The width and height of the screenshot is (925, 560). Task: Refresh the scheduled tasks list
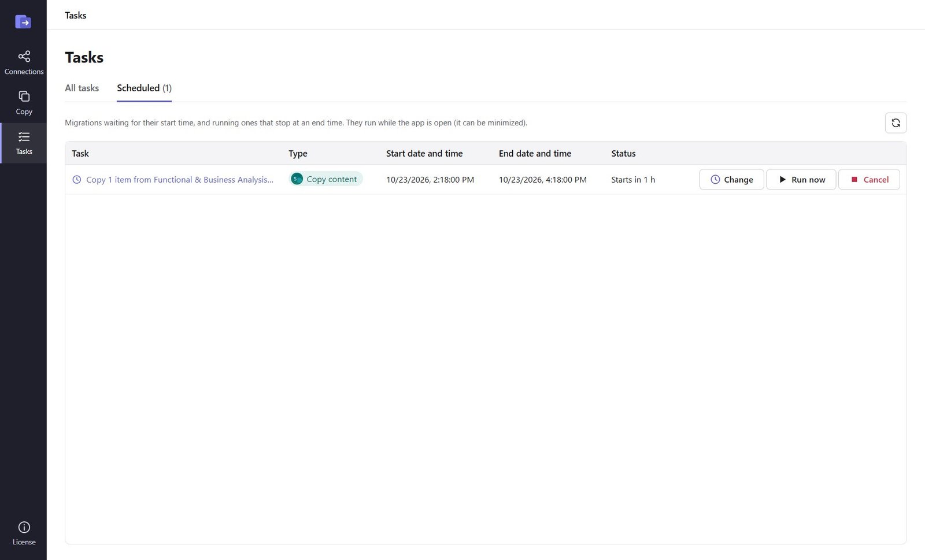pyautogui.click(x=896, y=123)
